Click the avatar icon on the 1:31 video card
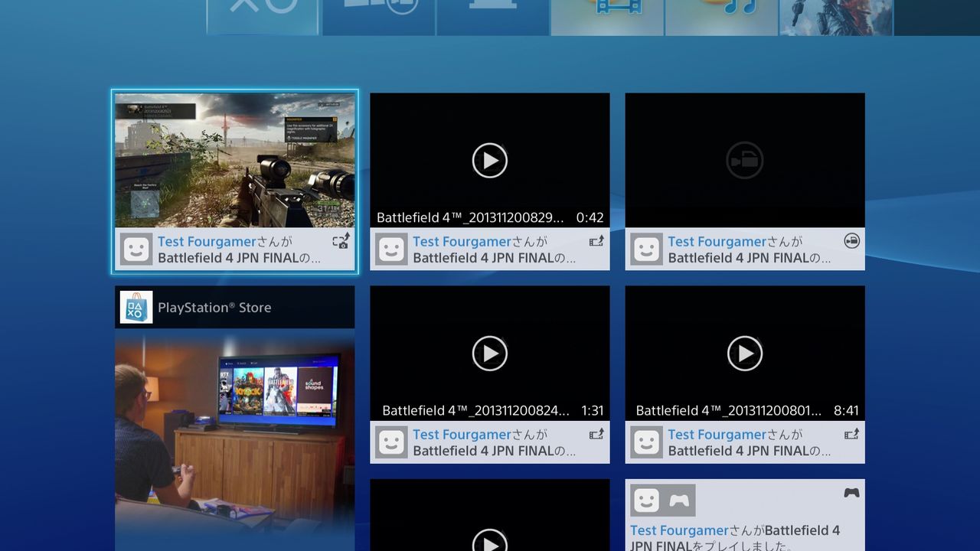 click(x=391, y=442)
